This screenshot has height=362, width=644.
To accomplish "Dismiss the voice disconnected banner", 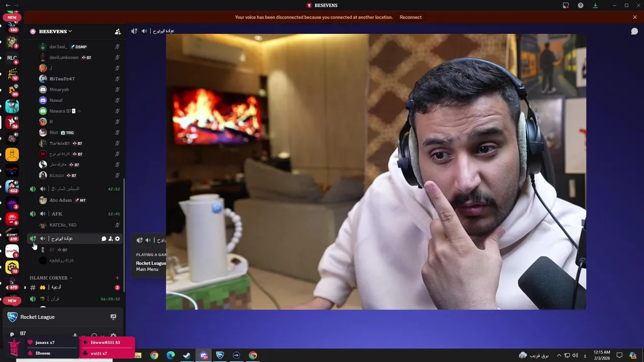I will pyautogui.click(x=635, y=17).
